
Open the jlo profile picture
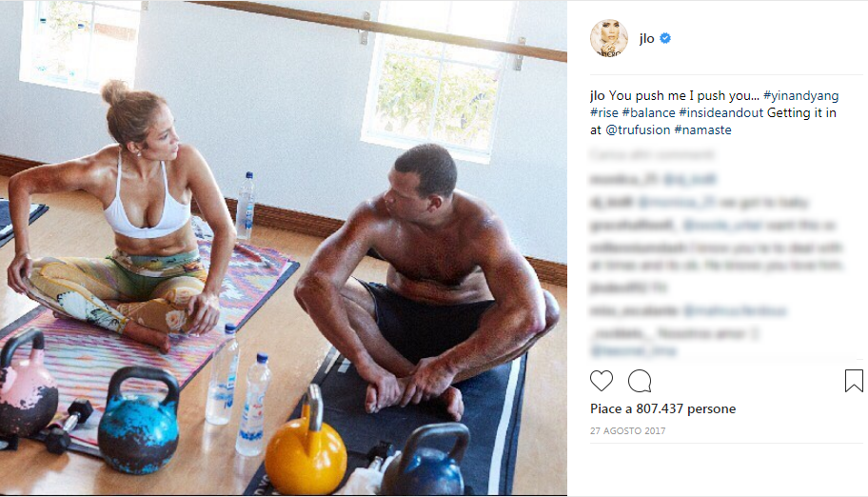609,38
